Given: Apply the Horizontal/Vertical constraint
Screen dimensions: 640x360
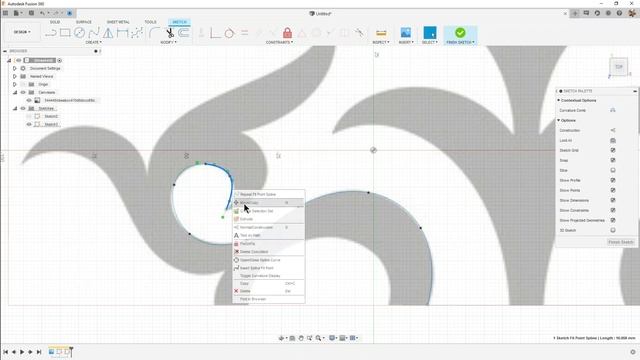Looking at the screenshot, I should (x=215, y=33).
